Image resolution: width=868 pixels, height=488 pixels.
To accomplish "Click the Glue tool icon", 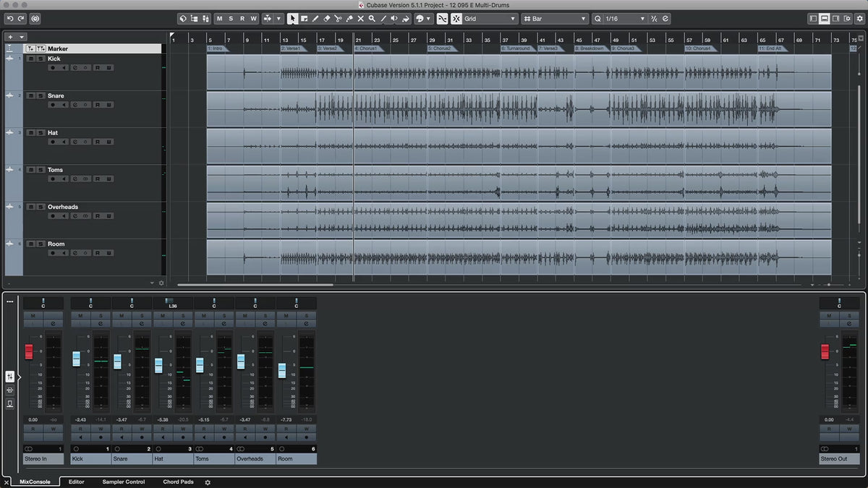I will click(349, 19).
